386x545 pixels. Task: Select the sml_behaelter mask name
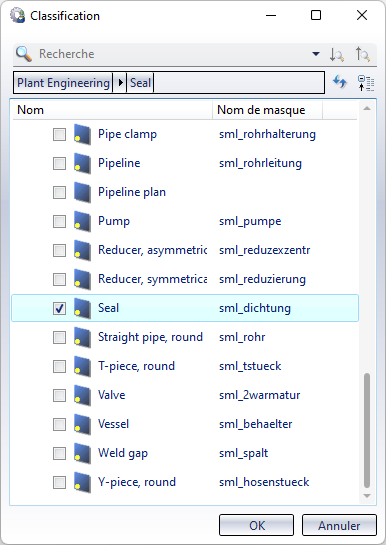click(255, 424)
